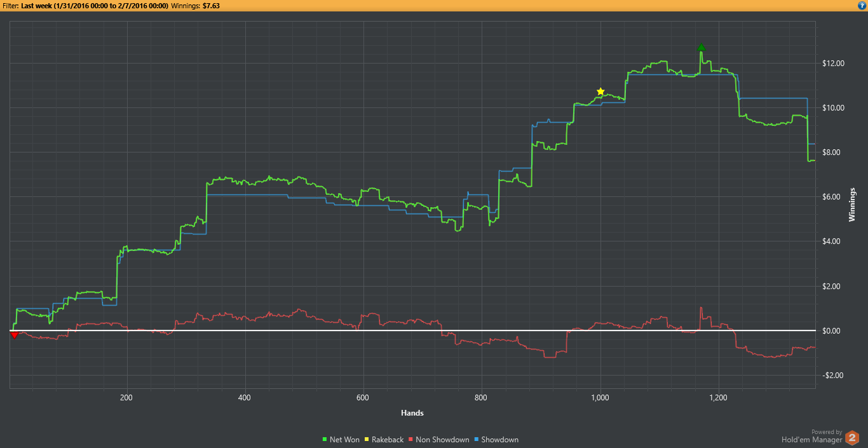868x448 pixels.
Task: Click the $6.00 axis label
Action: click(x=833, y=197)
